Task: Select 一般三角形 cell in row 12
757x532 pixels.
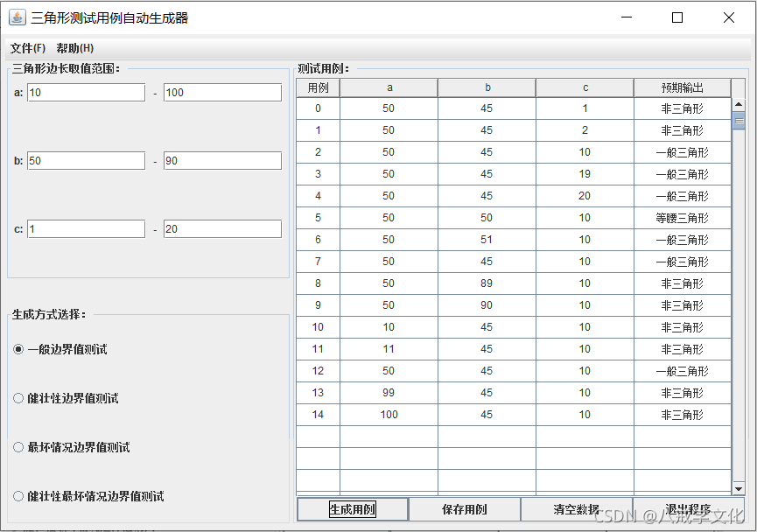Action: [x=683, y=371]
